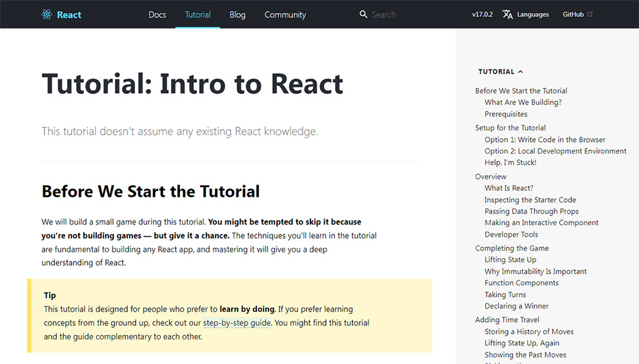This screenshot has width=639, height=364.
Task: Click the GitHub external link icon
Action: [590, 14]
